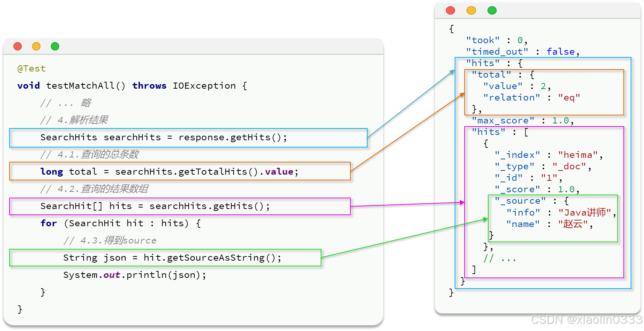Click the outer '"hits" : {' JSON key
Image resolution: width=644 pixels, height=331 pixels.
tap(494, 63)
